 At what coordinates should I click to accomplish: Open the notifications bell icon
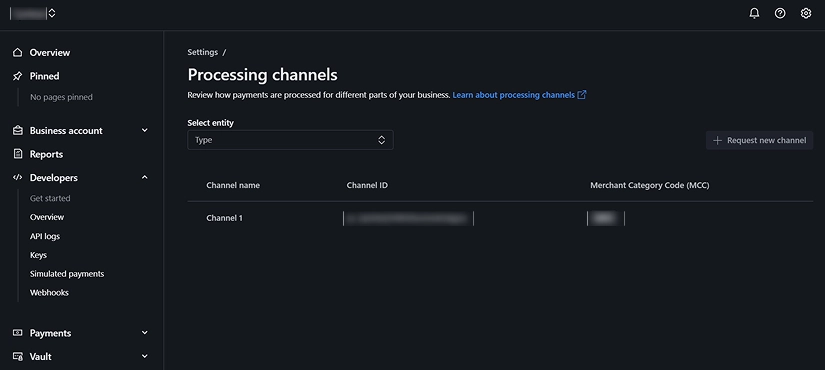(754, 14)
